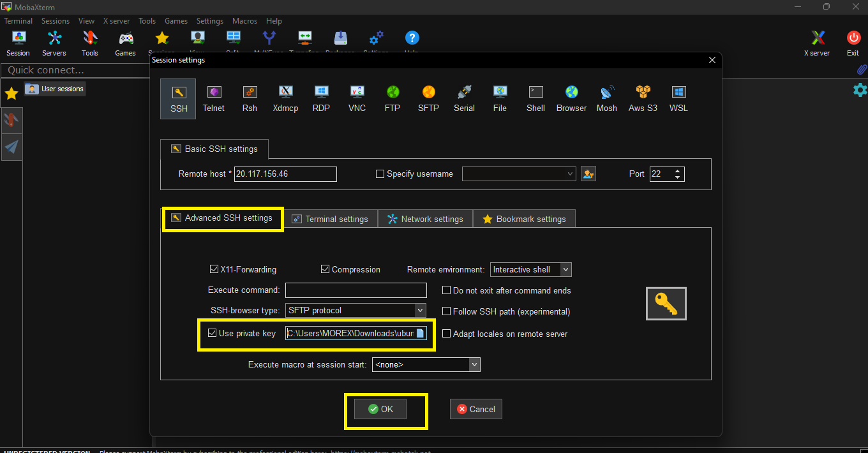Switch to Terminal settings tab
The image size is (868, 453).
tap(330, 219)
